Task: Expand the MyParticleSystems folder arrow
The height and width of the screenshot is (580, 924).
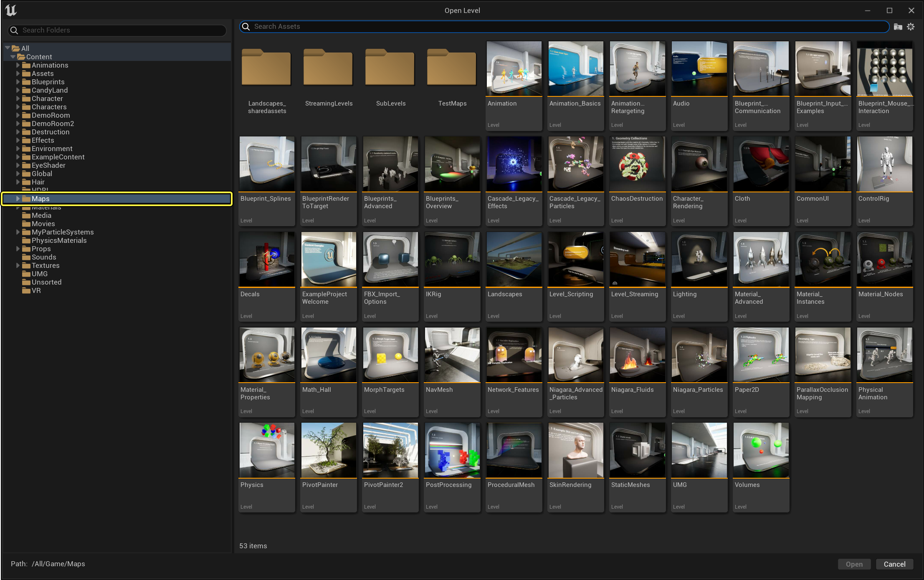Action: pos(18,232)
